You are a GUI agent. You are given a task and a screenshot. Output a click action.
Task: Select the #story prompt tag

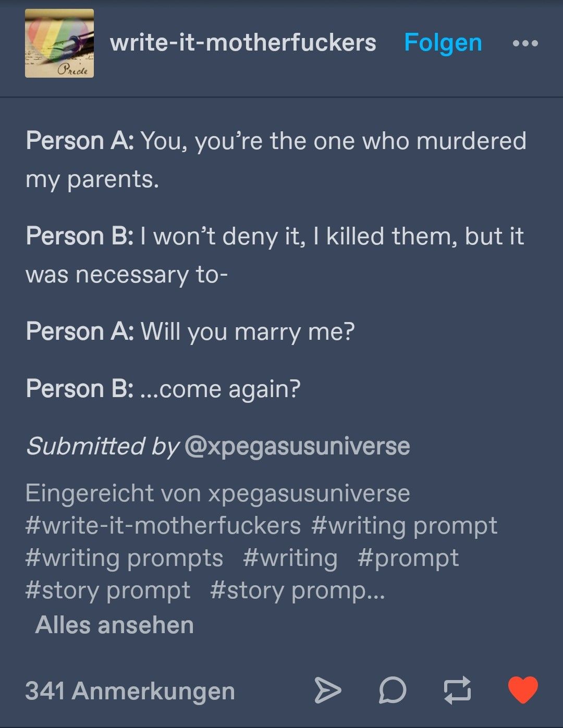(108, 590)
